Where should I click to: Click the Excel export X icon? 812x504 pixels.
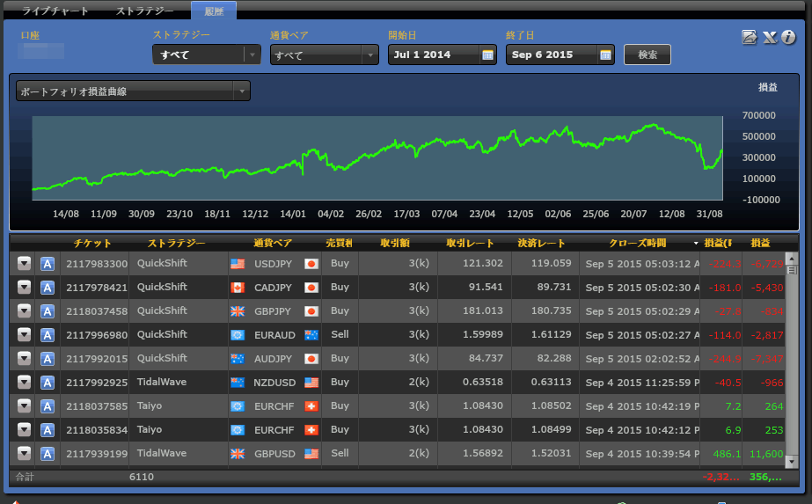[x=770, y=37]
